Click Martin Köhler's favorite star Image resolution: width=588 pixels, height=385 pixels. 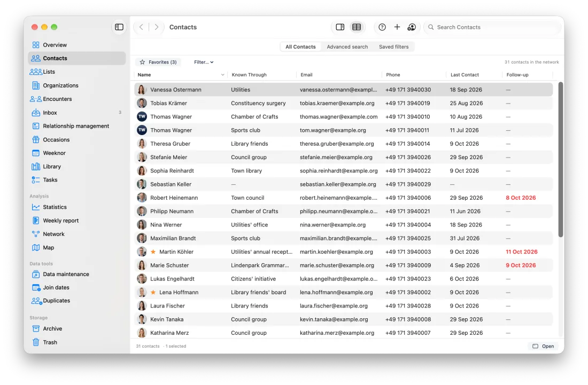coord(153,252)
